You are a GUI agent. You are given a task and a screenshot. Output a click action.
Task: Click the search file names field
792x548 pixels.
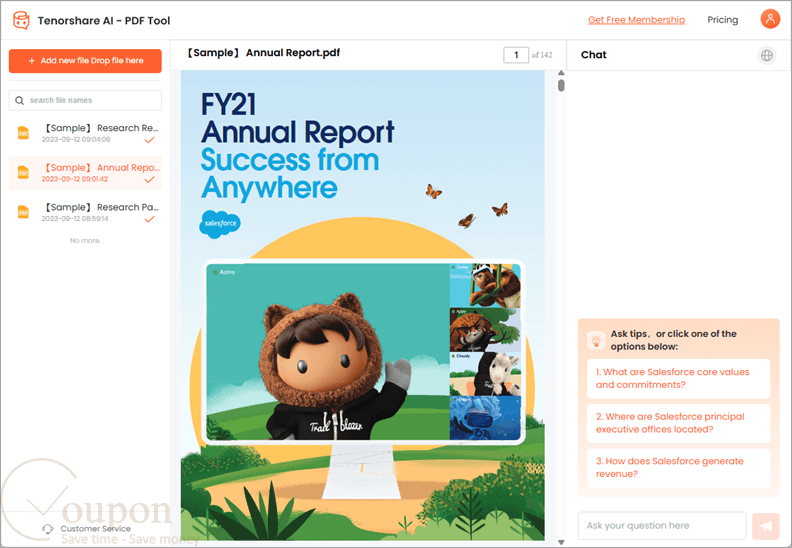pyautogui.click(x=85, y=101)
